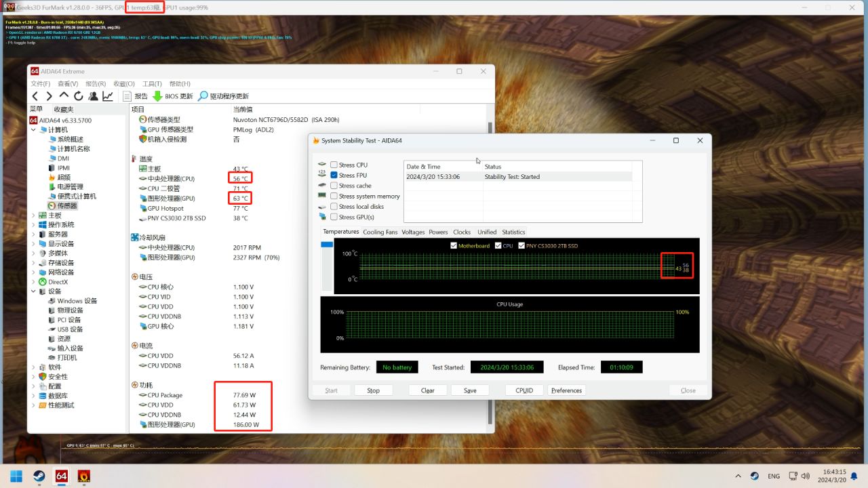
Task: Open the 查看(V) menu
Action: pyautogui.click(x=68, y=83)
